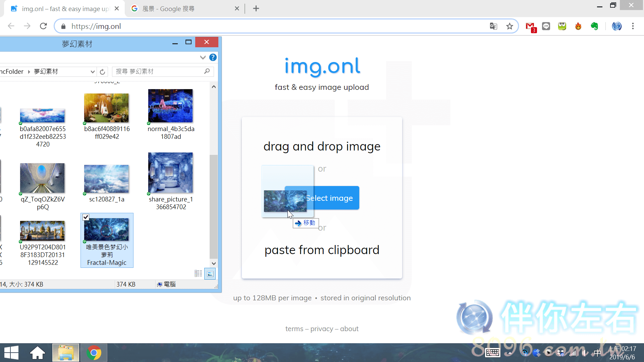Expand the breadcrumb arrow before 夢幻素材

click(x=29, y=72)
